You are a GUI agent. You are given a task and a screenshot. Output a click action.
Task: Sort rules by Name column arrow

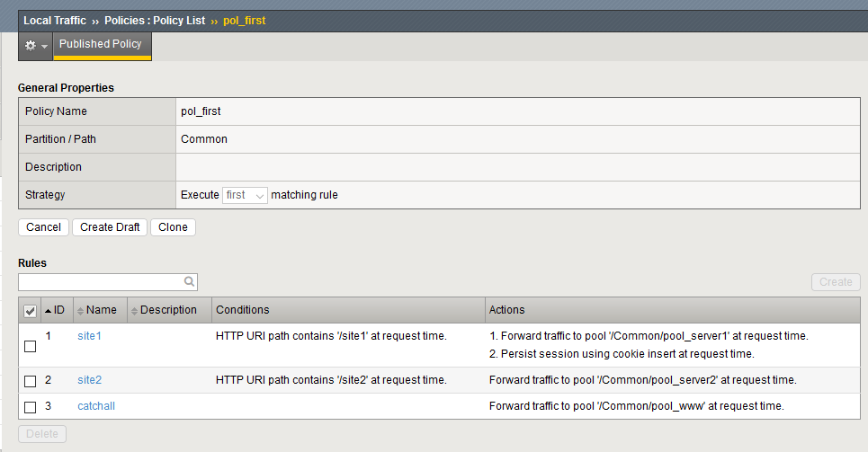pos(81,310)
